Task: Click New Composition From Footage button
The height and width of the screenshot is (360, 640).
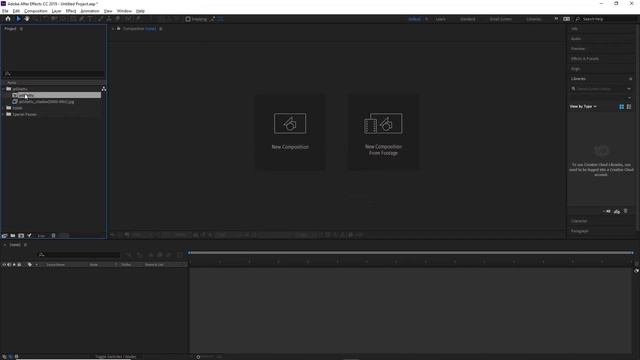Action: click(383, 132)
